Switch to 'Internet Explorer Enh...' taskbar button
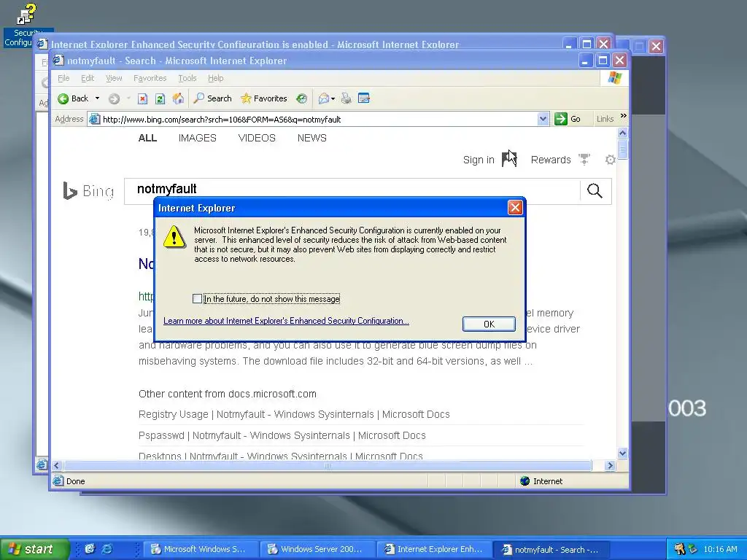747x560 pixels. [434, 549]
